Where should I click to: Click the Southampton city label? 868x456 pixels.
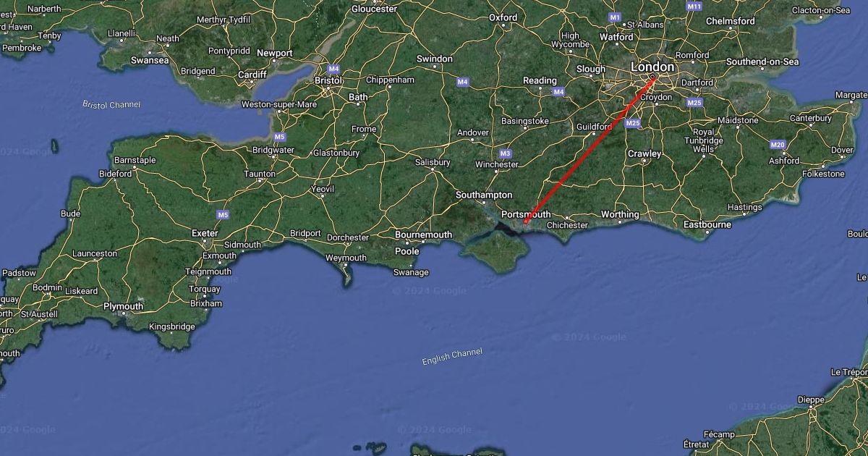point(484,195)
